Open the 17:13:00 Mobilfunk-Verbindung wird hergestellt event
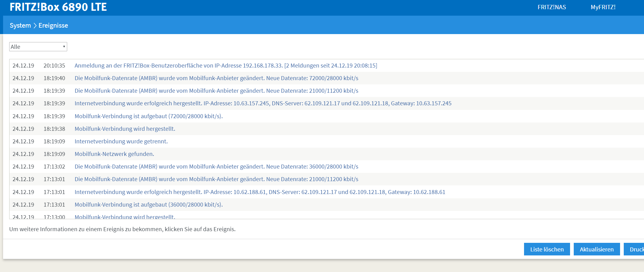Image resolution: width=644 pixels, height=272 pixels. click(x=125, y=216)
